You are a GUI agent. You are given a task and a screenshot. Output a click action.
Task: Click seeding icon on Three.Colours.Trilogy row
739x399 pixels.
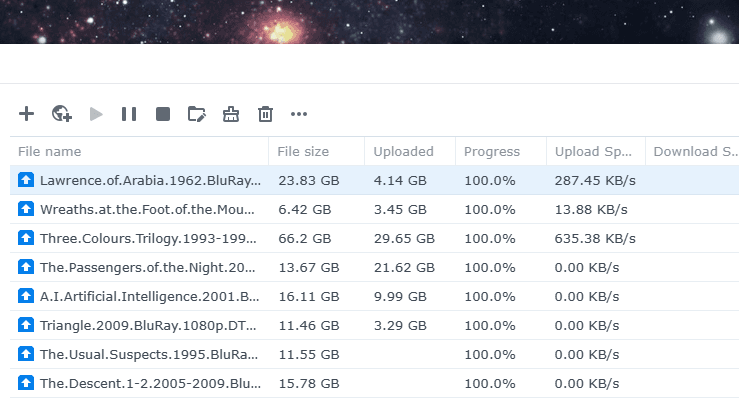[26, 238]
